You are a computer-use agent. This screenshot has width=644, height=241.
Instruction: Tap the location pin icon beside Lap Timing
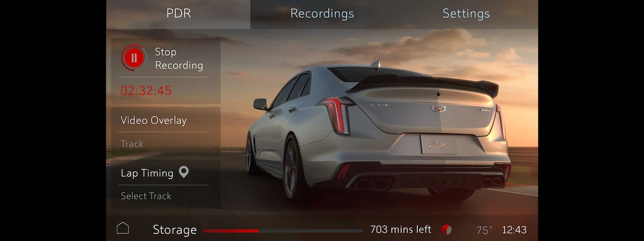pyautogui.click(x=184, y=172)
